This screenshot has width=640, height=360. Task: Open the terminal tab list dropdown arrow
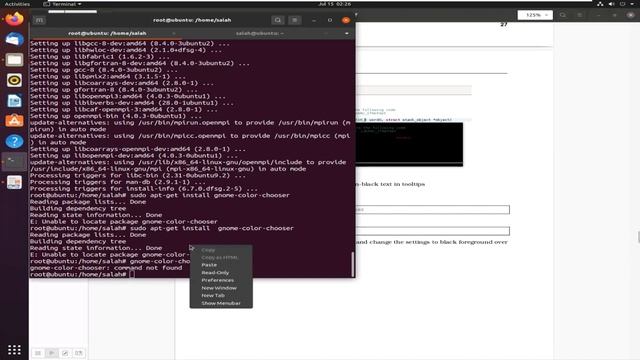click(347, 33)
